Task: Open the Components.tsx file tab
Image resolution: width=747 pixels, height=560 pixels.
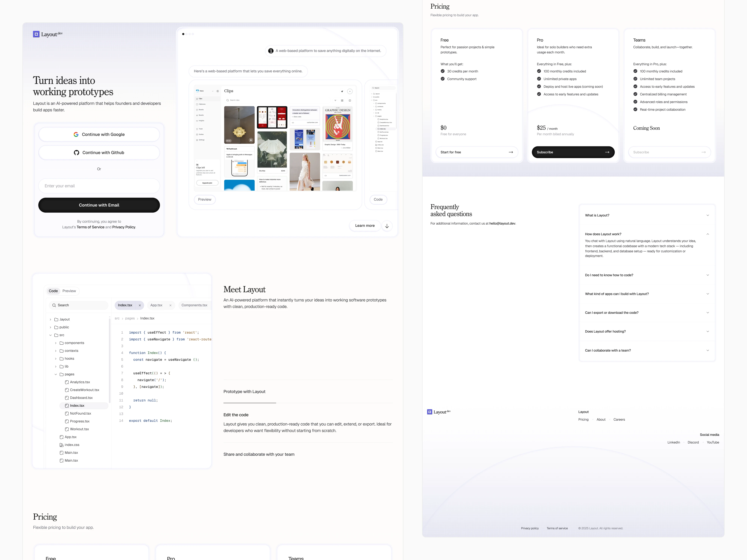Action: click(x=194, y=305)
